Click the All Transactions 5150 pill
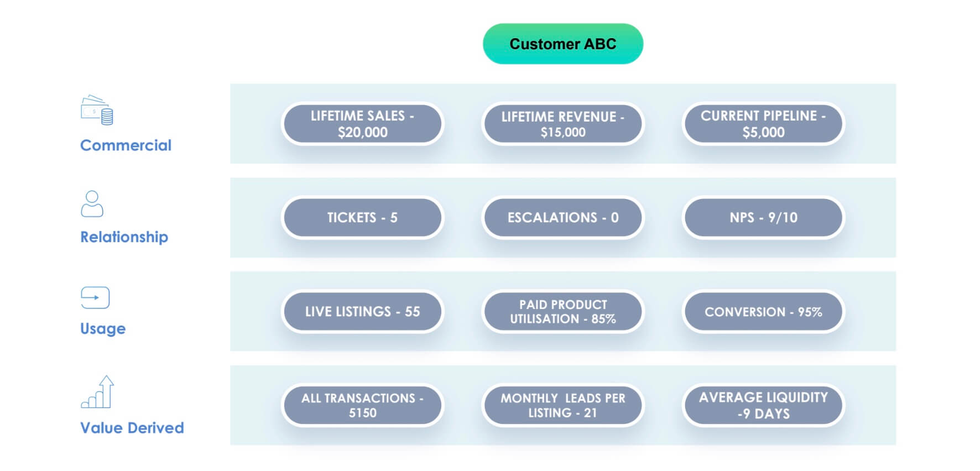 pyautogui.click(x=362, y=405)
